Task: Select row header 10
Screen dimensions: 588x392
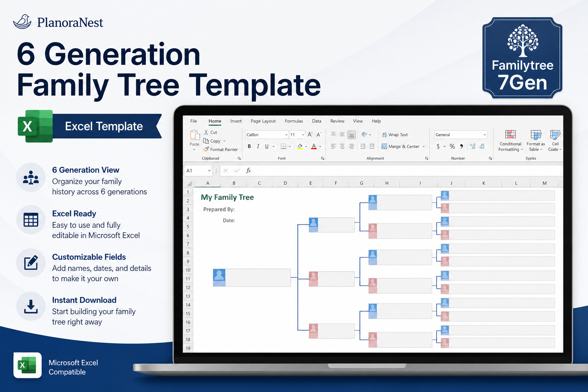Action: pyautogui.click(x=188, y=270)
